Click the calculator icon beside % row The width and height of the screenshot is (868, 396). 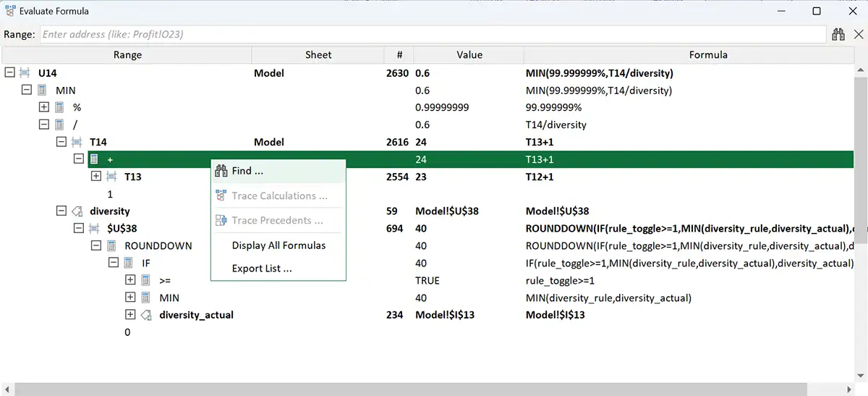(60, 107)
